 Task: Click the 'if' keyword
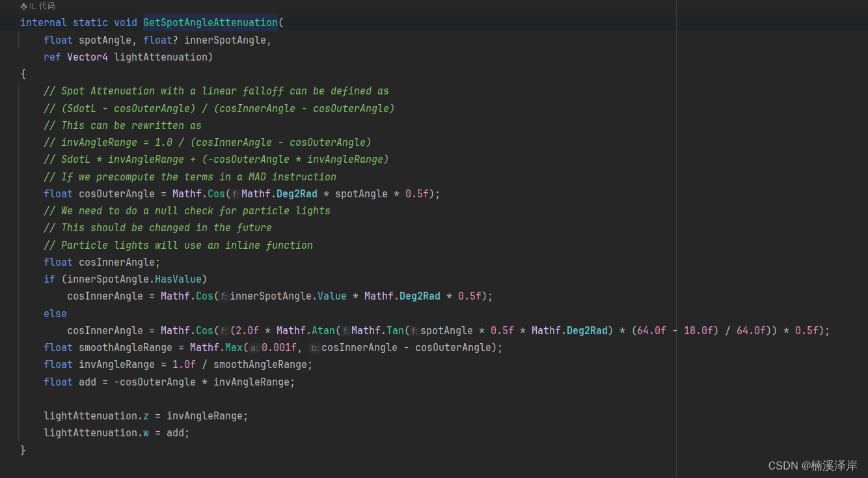(x=49, y=279)
